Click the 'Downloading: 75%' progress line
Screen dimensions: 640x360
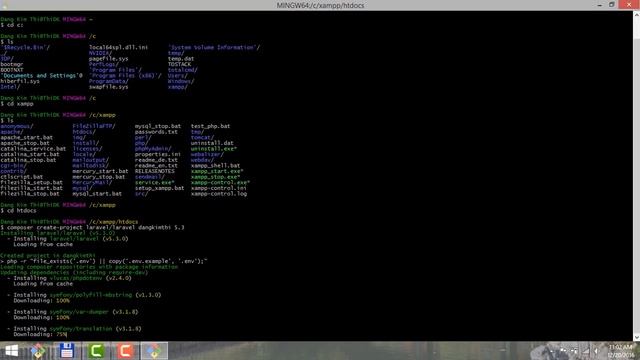coord(40,334)
